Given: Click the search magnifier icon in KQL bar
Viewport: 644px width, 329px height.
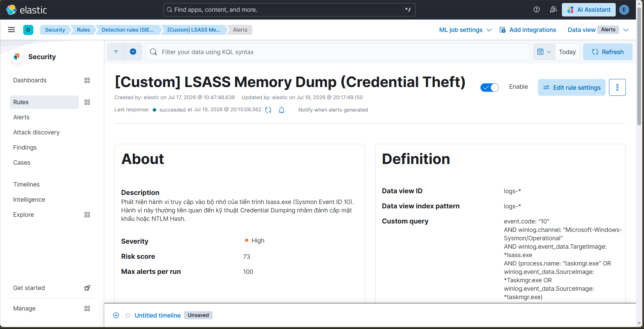Looking at the screenshot, I should pyautogui.click(x=153, y=52).
